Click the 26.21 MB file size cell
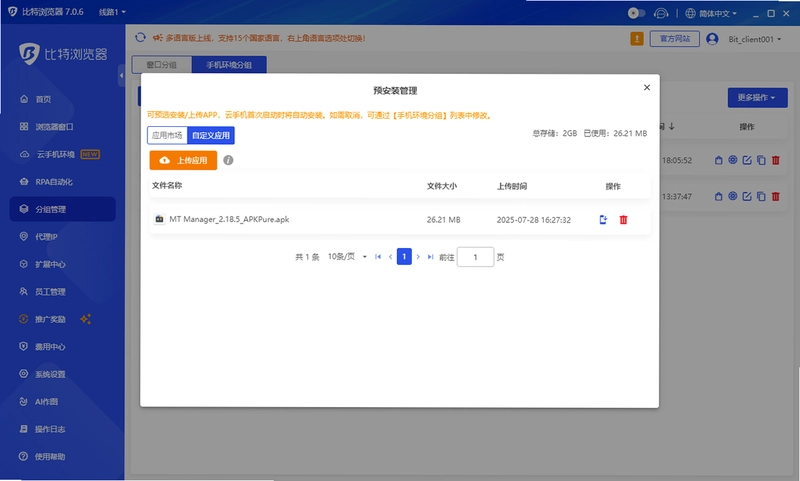800x481 pixels. 443,220
